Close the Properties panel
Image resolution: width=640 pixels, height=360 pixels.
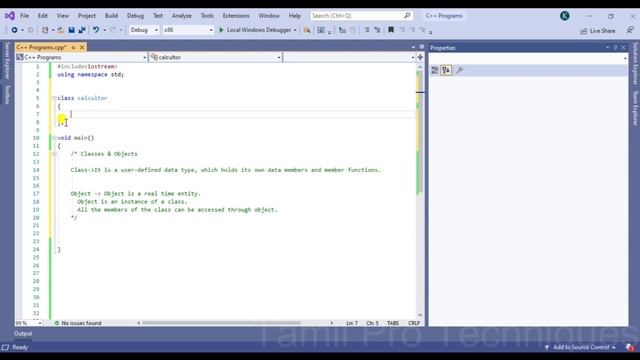pyautogui.click(x=623, y=48)
